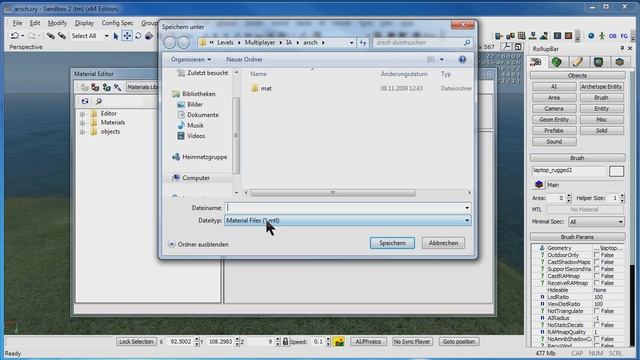The width and height of the screenshot is (640, 360).
Task: Open the RollupBar Objects tab icon
Action: (536, 62)
